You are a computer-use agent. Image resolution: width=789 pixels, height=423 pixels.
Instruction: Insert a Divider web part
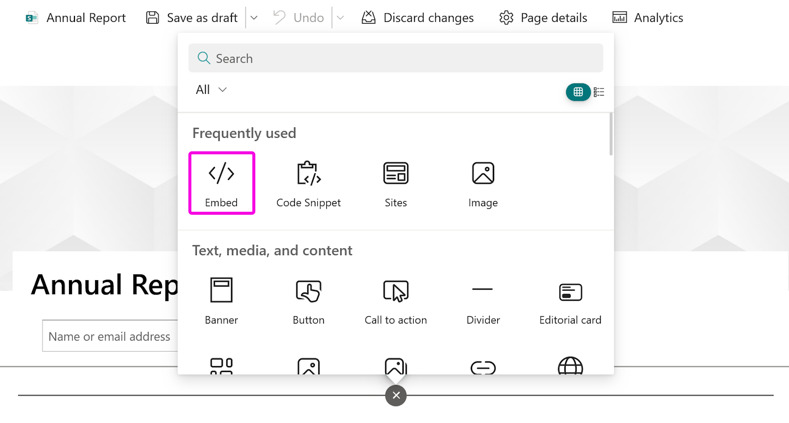click(483, 301)
